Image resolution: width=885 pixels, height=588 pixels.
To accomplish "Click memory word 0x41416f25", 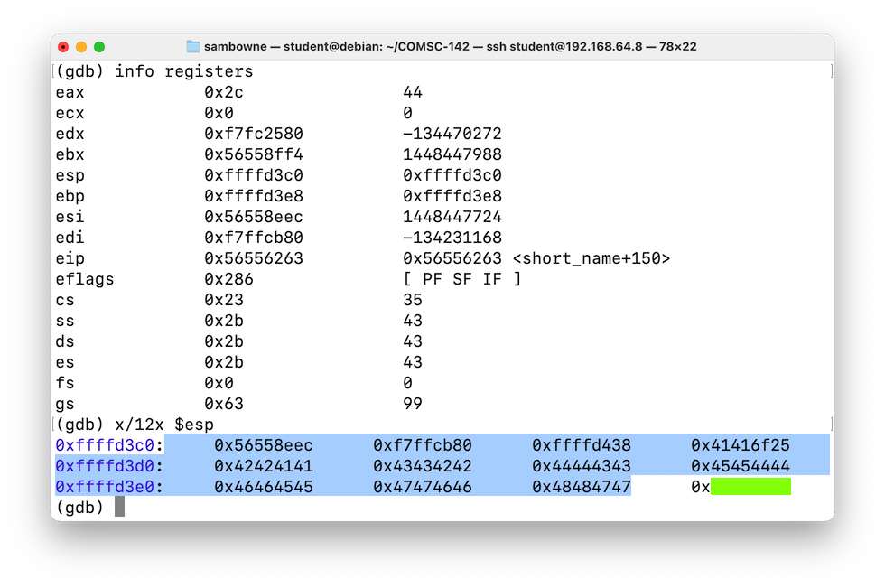I will [740, 446].
